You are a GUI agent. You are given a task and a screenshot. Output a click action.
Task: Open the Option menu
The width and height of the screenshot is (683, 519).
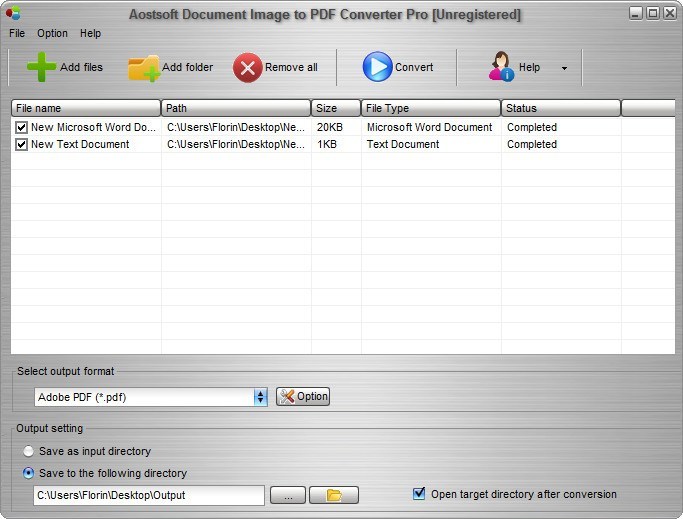tap(52, 33)
